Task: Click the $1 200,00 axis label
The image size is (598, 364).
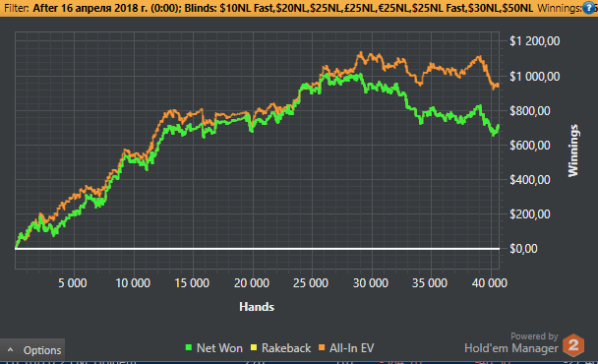Action: pyautogui.click(x=535, y=41)
